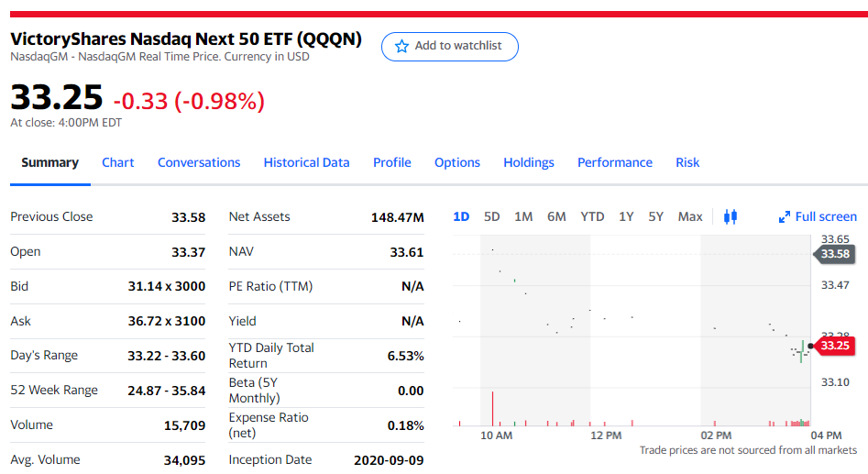Add QQQN to watchlist
Screen dimensions: 868x474
coord(449,47)
